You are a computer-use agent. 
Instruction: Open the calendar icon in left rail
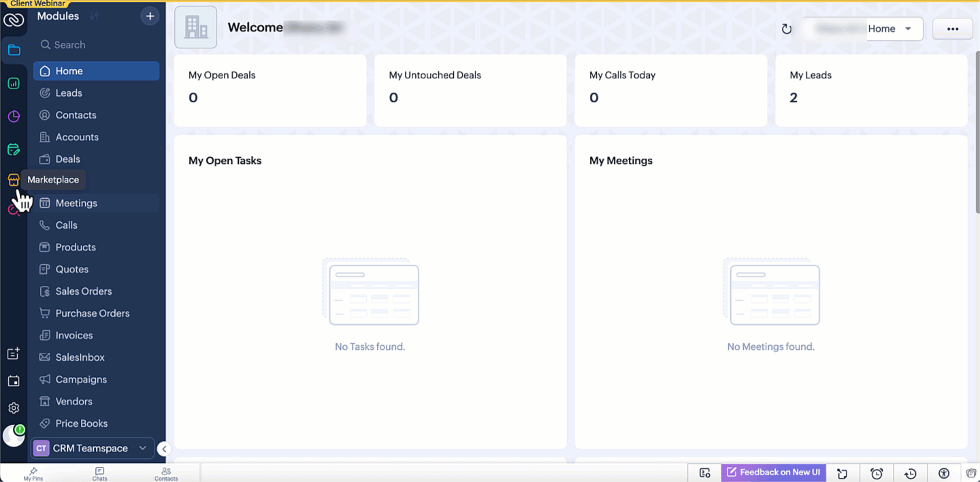click(14, 381)
